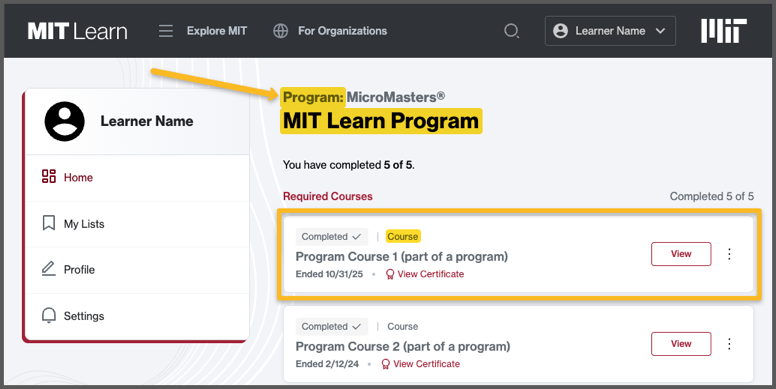
Task: Click certificate ribbon icon for Course 1
Action: (390, 274)
